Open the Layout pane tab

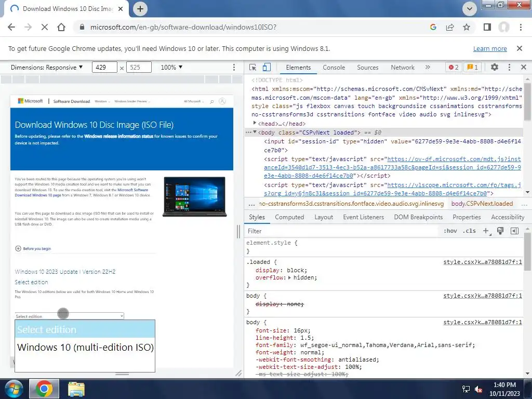324,217
